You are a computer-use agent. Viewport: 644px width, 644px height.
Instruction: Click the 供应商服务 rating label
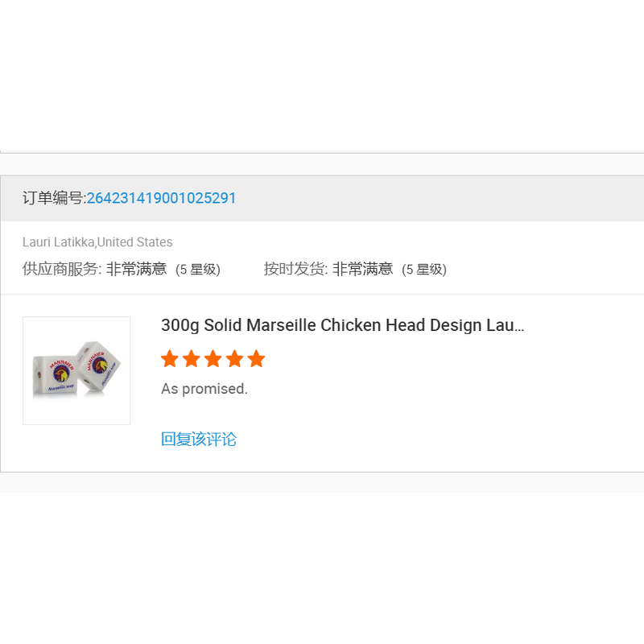pyautogui.click(x=62, y=269)
